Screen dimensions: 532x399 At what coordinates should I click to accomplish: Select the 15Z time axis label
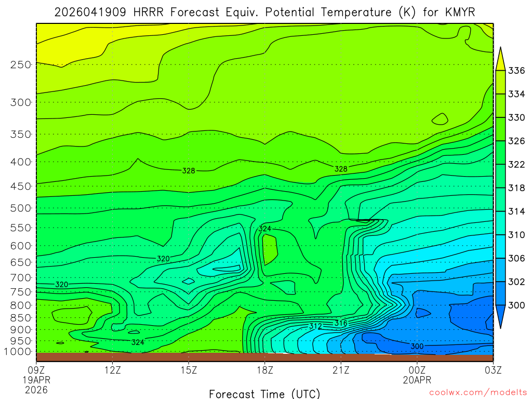click(x=189, y=370)
